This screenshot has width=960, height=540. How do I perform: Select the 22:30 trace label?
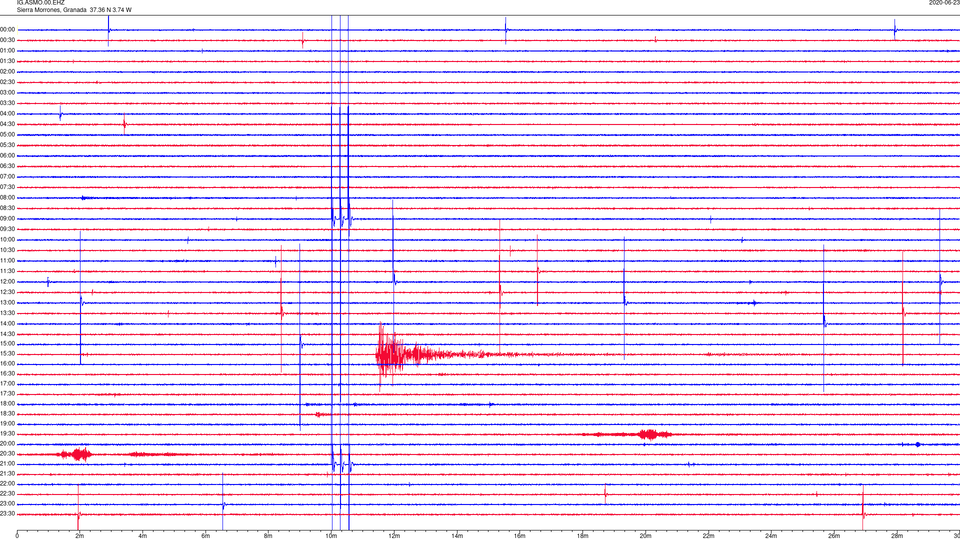tap(7, 493)
